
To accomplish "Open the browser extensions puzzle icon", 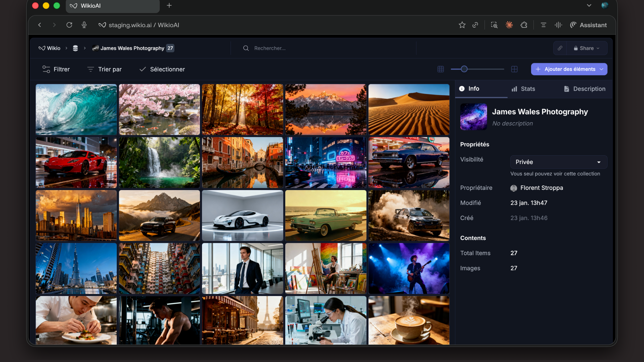I will [x=524, y=25].
